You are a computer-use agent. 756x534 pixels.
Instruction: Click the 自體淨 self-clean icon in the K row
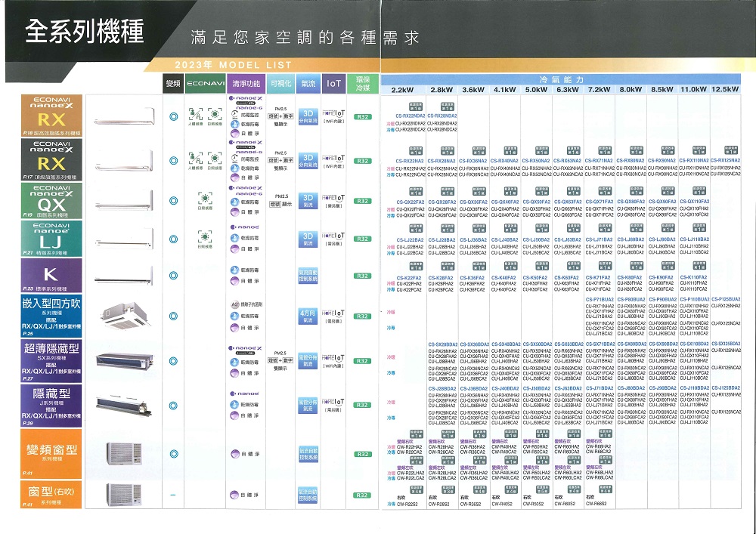234,279
